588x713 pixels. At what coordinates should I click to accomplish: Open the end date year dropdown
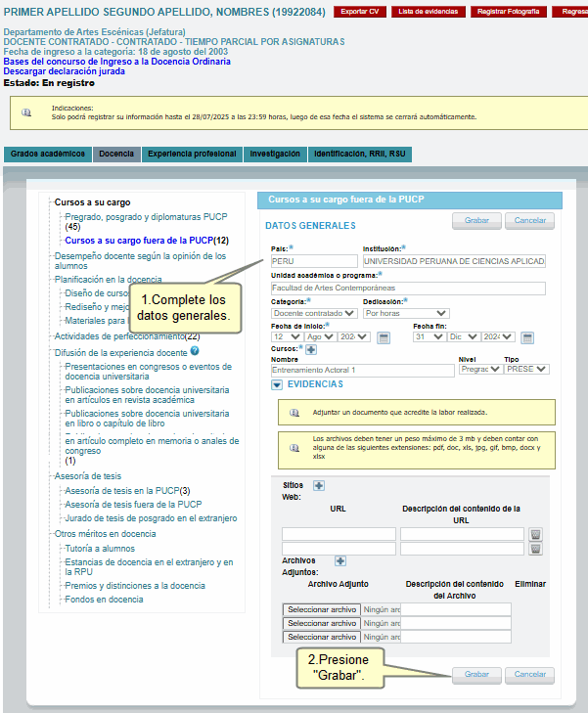(x=498, y=337)
